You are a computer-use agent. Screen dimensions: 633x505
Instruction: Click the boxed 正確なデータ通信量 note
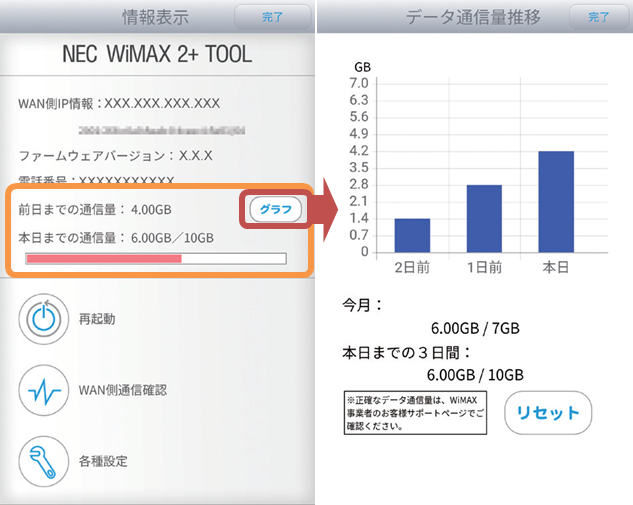tap(415, 413)
